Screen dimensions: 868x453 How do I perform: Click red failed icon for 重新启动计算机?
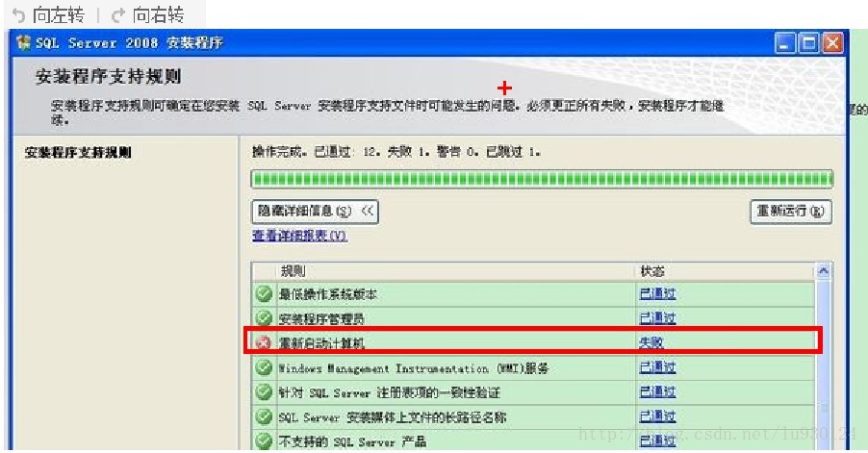tap(264, 342)
